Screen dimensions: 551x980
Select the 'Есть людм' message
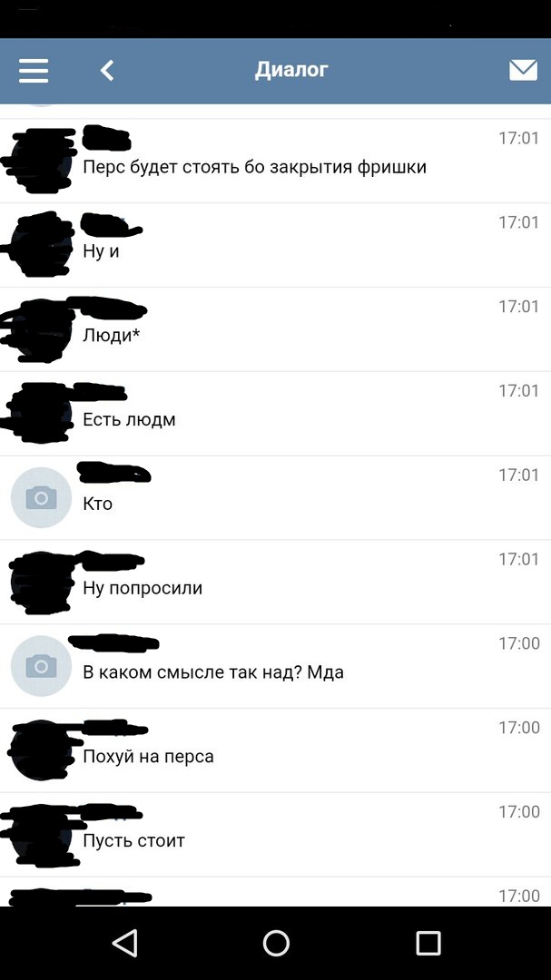click(275, 413)
